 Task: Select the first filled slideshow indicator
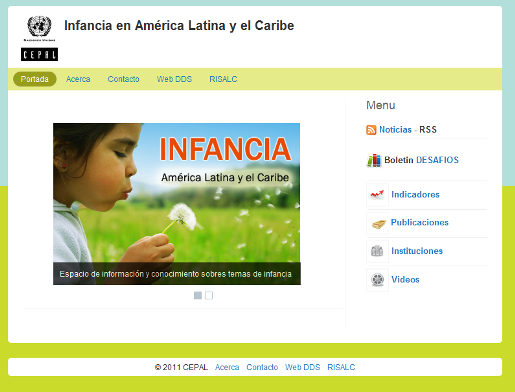(198, 295)
